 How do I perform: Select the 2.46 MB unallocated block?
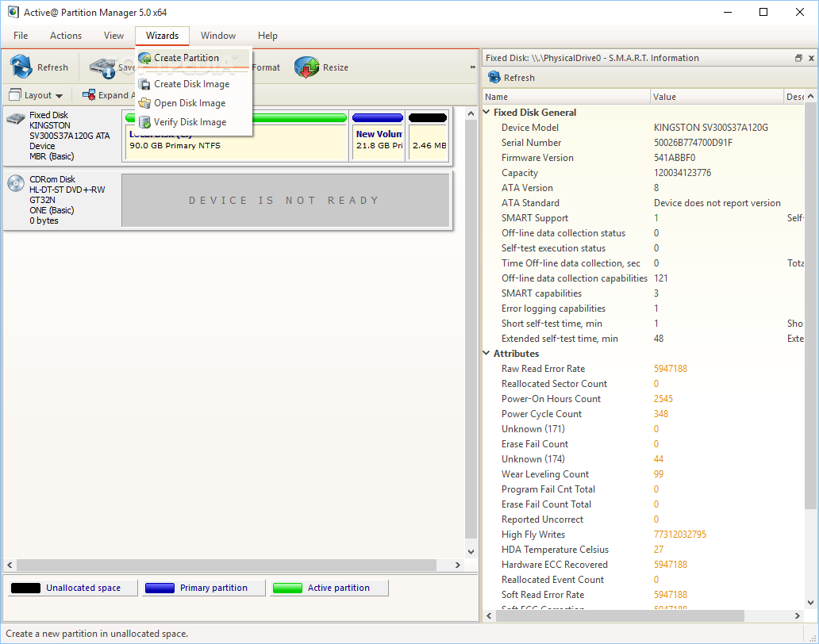pyautogui.click(x=428, y=136)
